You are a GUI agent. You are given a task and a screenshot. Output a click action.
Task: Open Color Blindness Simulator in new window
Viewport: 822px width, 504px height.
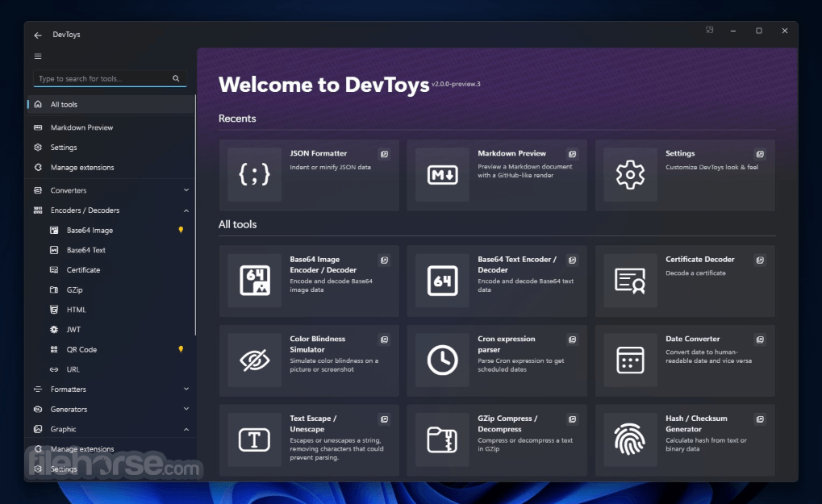tap(384, 339)
